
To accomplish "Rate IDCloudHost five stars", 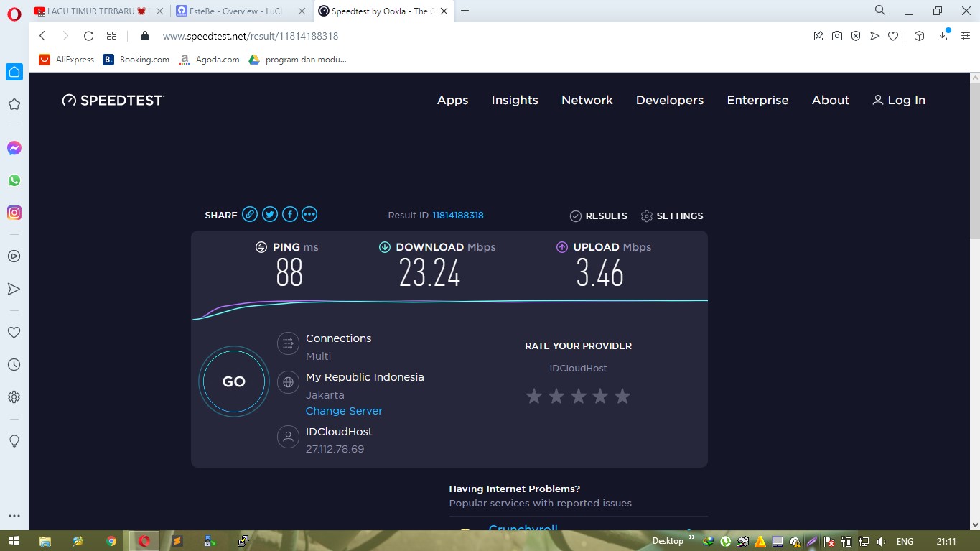I will 622,396.
